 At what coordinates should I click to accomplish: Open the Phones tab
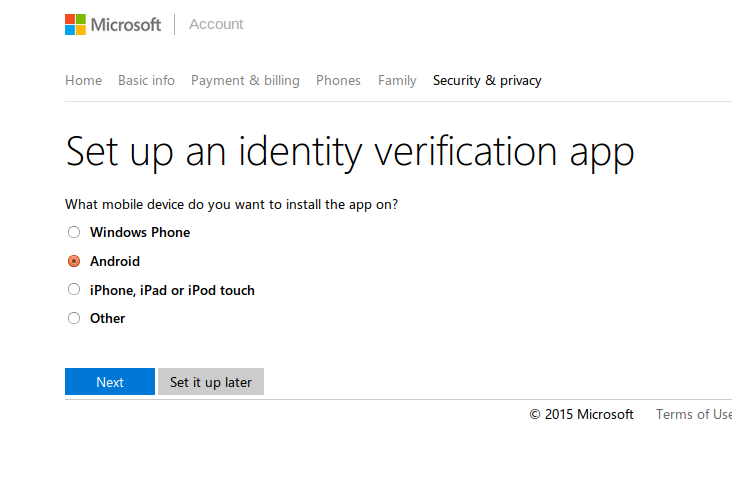tap(338, 80)
